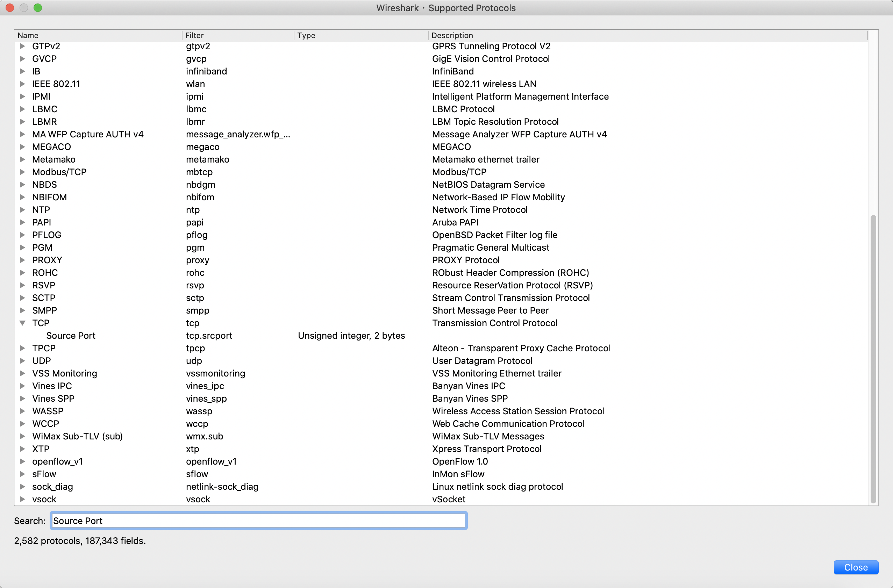
Task: Select the MA WFP Capture AUTH v4 row
Action: coord(88,134)
